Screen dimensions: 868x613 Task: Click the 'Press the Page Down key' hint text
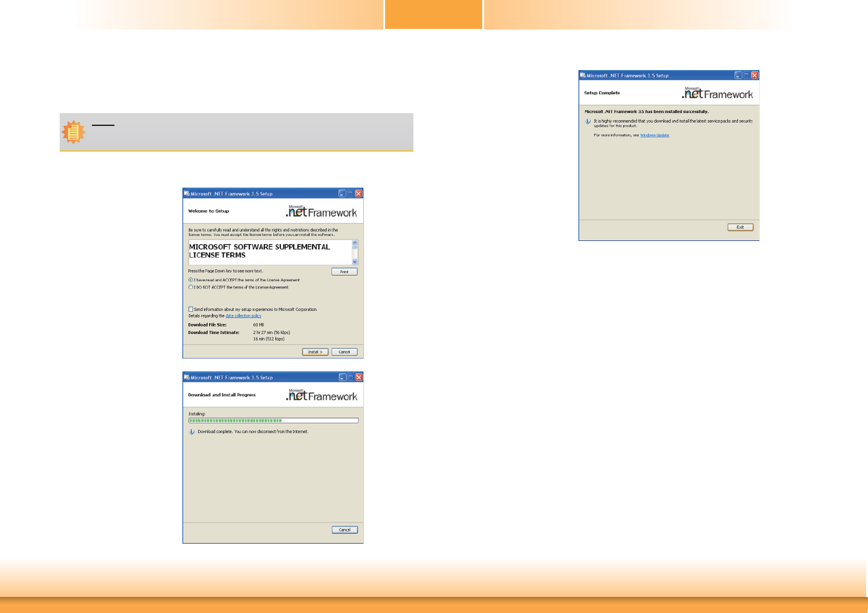[x=225, y=271]
